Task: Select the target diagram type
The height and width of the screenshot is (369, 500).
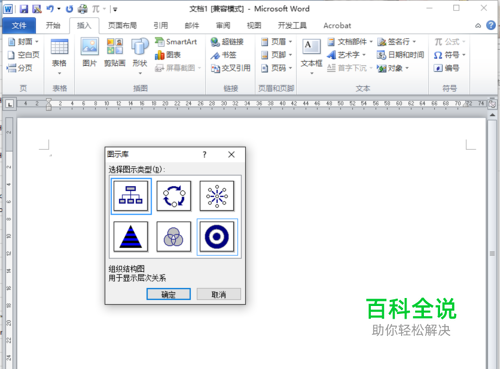Action: point(217,237)
